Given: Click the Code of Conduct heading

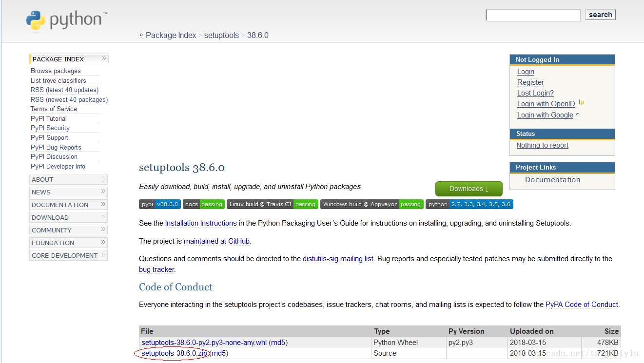Looking at the screenshot, I should click(176, 287).
